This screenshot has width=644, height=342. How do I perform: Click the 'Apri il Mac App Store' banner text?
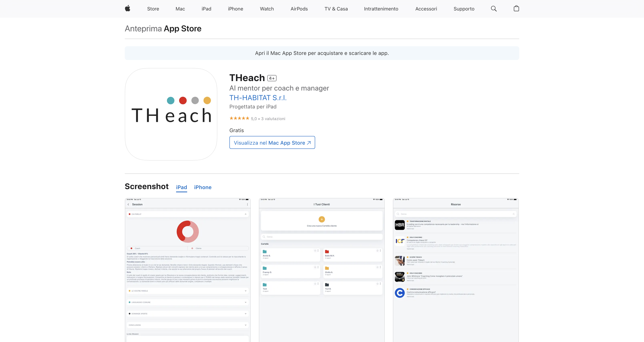coord(322,53)
